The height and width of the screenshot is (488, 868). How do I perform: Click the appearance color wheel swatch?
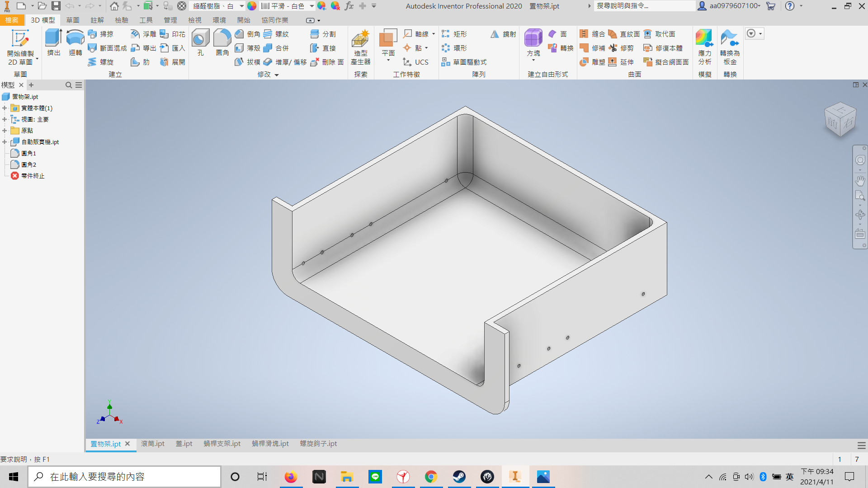pos(252,6)
